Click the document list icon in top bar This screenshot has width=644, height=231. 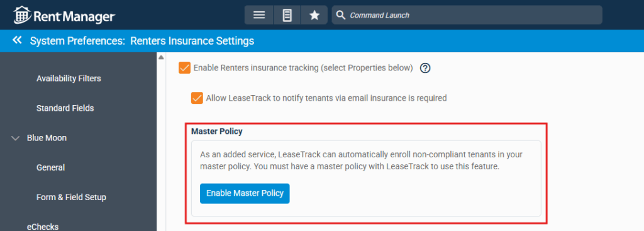click(287, 15)
